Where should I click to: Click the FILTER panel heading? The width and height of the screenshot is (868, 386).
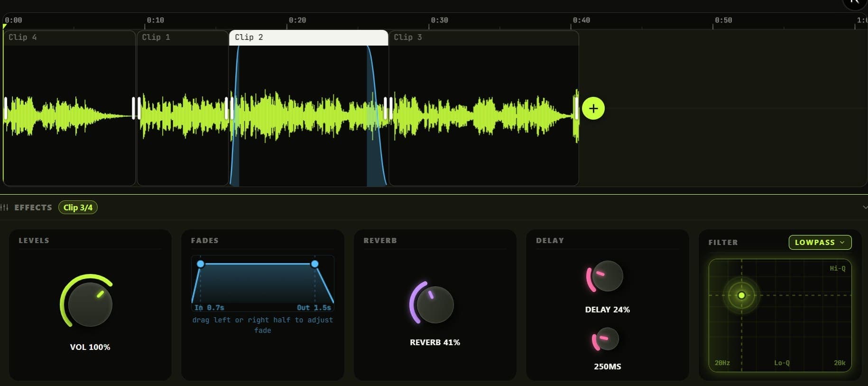(723, 243)
